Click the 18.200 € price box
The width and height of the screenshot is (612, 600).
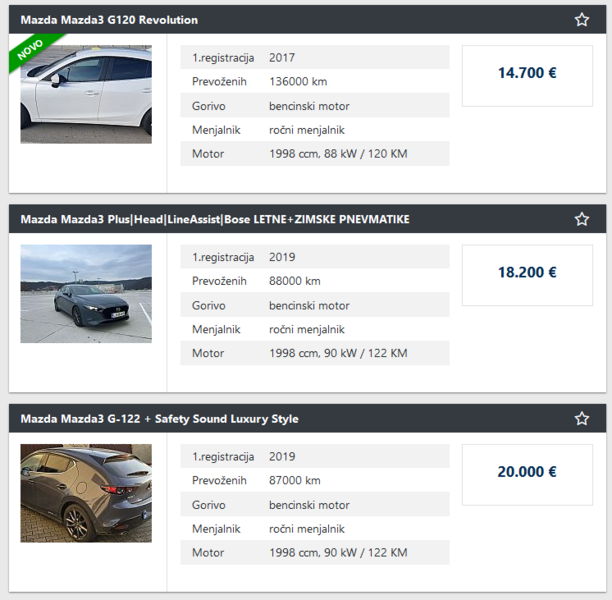(x=527, y=274)
